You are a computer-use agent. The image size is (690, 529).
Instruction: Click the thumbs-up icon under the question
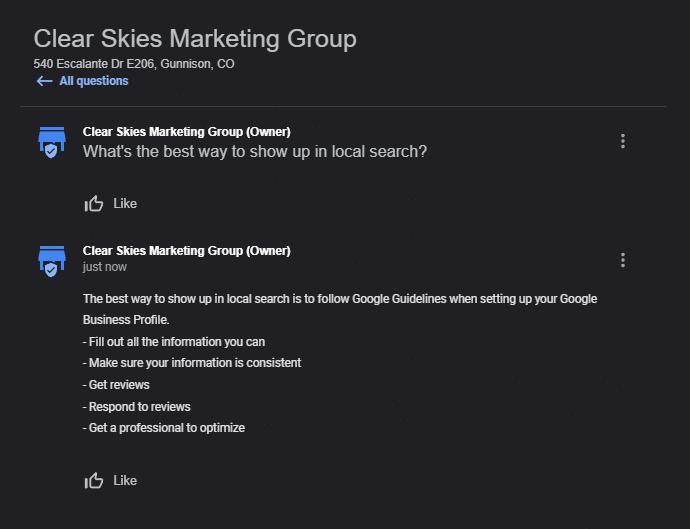94,204
